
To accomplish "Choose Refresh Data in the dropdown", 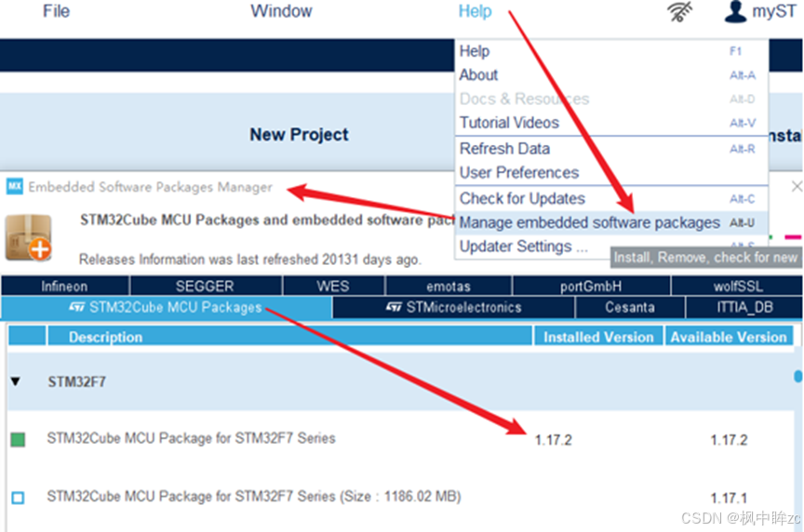I will [x=610, y=149].
